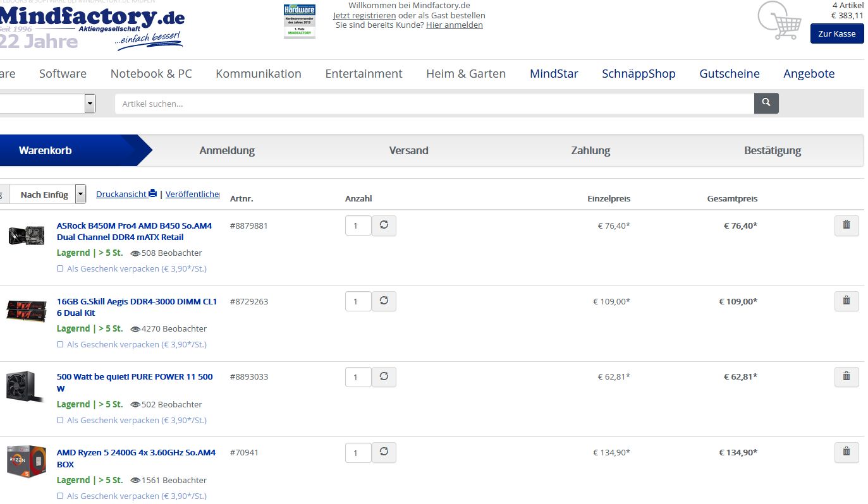868x504 pixels.
Task: Click quantity field for be quiet! Pure Power
Action: [x=358, y=377]
